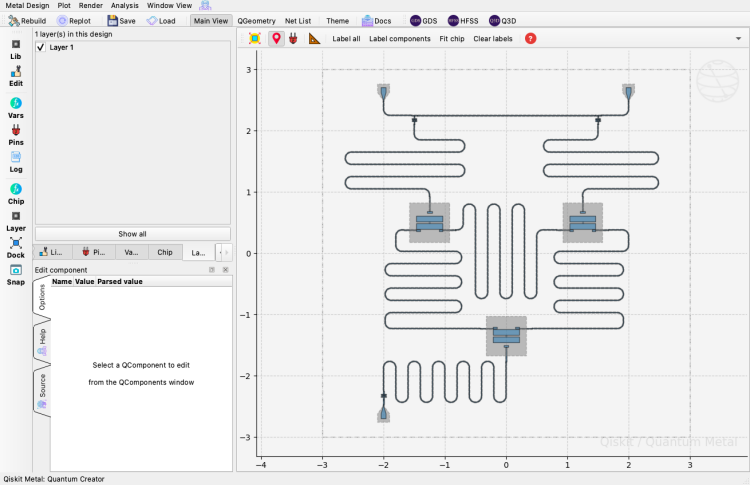Click the left transmon qubit

point(430,222)
